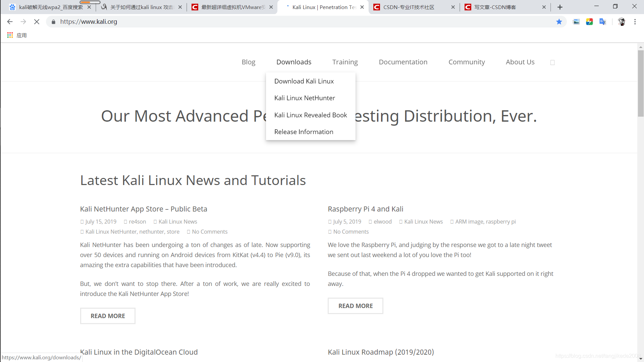Viewport: 644px width, 362px height.
Task: Expand the Documentation navigation menu
Action: (403, 62)
